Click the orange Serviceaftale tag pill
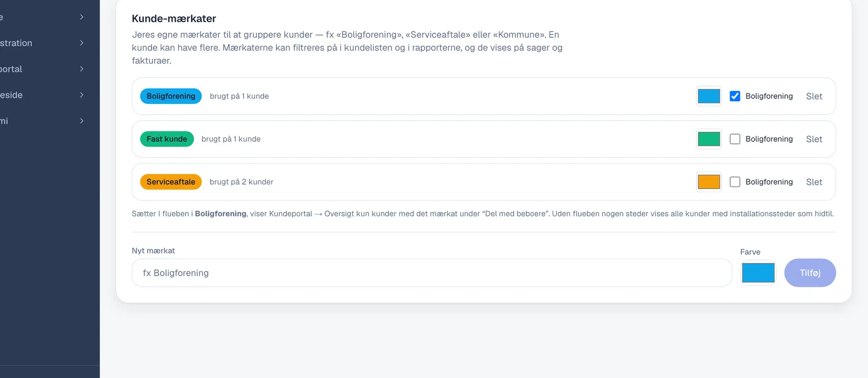The height and width of the screenshot is (378, 868). tap(171, 182)
